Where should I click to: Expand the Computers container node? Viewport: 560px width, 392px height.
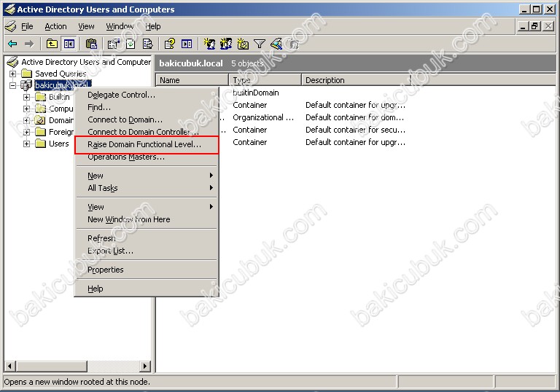pos(26,109)
